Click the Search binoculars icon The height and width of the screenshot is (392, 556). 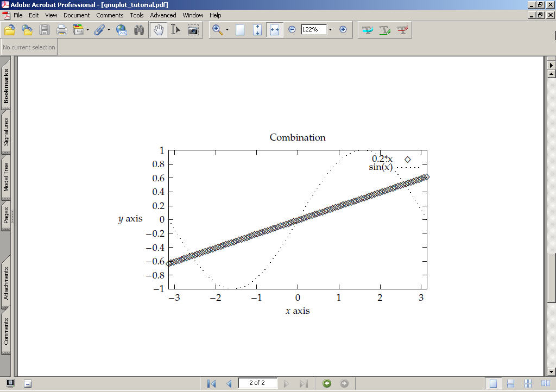coord(139,30)
